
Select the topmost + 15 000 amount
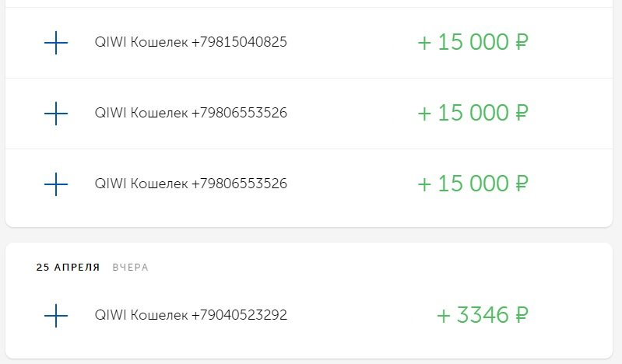pos(463,43)
